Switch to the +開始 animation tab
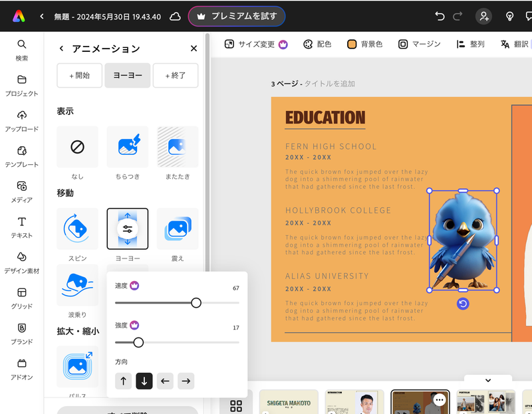Viewport: 532px width, 414px height. (79, 75)
